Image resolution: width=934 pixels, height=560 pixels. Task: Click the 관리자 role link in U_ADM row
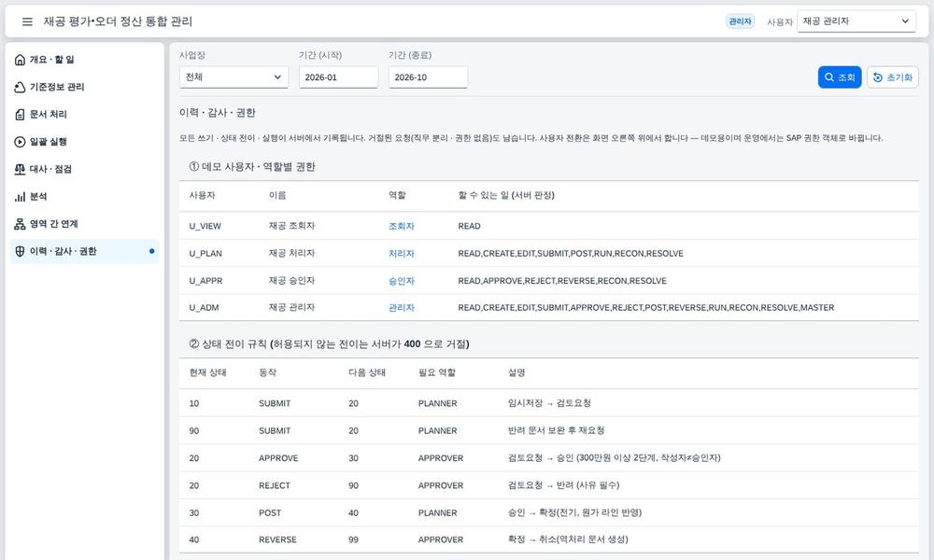(x=401, y=308)
